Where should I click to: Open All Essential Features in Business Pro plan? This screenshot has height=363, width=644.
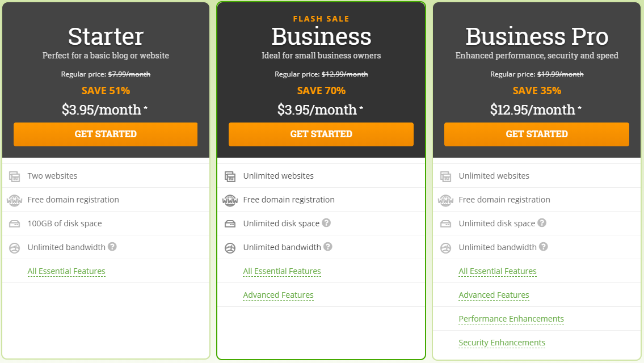click(498, 271)
